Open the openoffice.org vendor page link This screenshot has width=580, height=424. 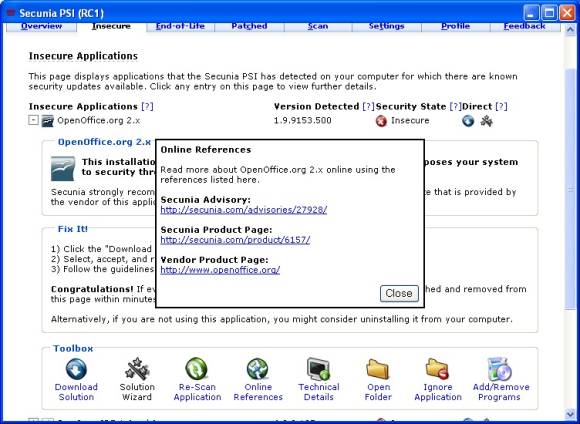220,270
